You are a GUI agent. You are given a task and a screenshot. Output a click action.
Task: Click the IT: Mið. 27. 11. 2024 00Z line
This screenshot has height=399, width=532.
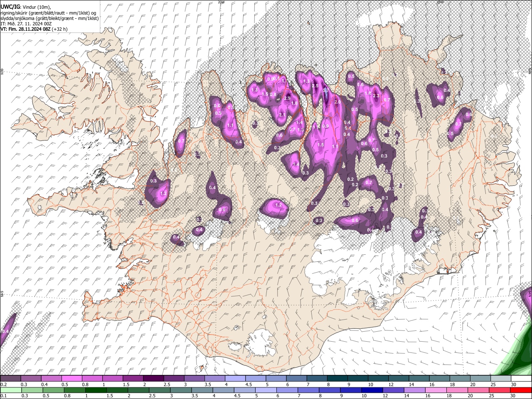point(26,24)
